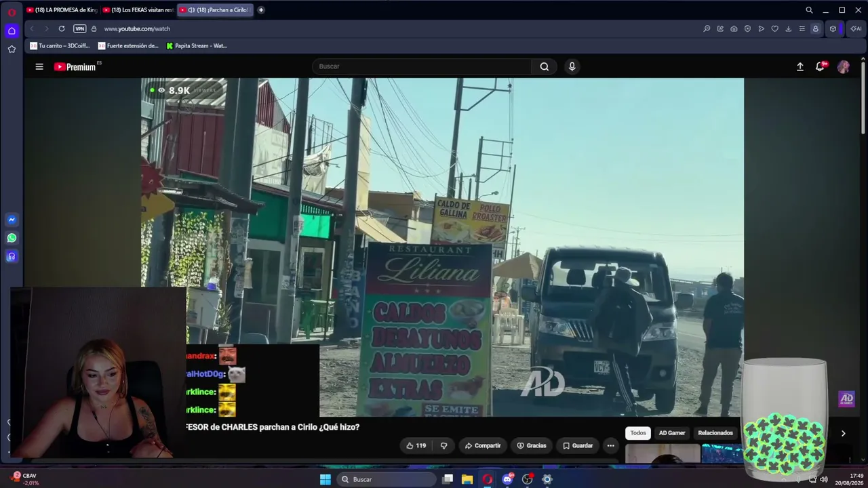Open the Tu carrito – 3DCoiff bookmark
Image resolution: width=868 pixels, height=488 pixels.
60,46
